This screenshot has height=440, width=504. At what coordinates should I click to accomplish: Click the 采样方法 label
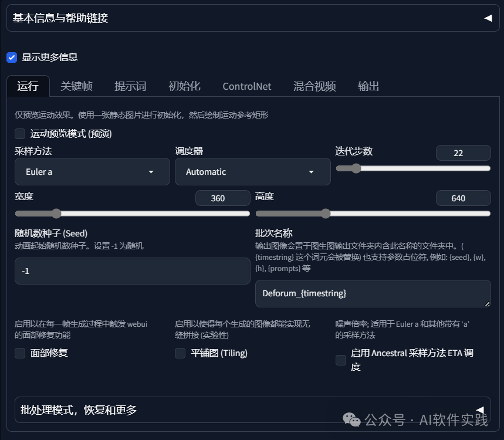[x=33, y=151]
